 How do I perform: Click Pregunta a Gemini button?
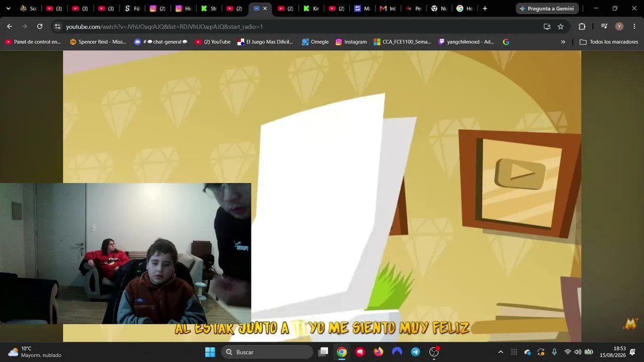tap(547, 9)
